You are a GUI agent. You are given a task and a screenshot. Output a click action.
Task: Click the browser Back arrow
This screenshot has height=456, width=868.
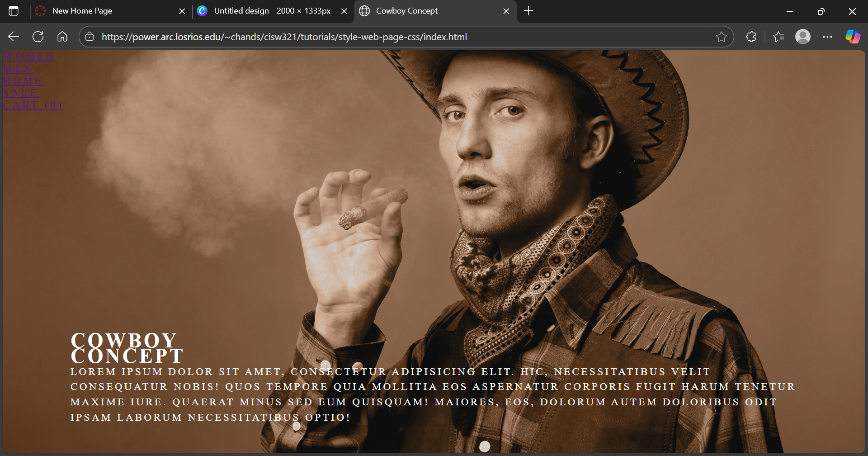(14, 37)
